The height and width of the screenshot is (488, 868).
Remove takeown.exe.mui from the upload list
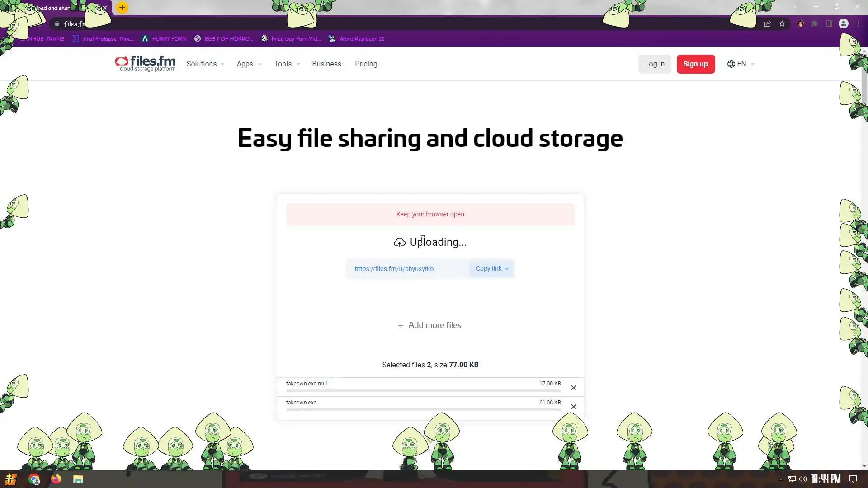(573, 388)
